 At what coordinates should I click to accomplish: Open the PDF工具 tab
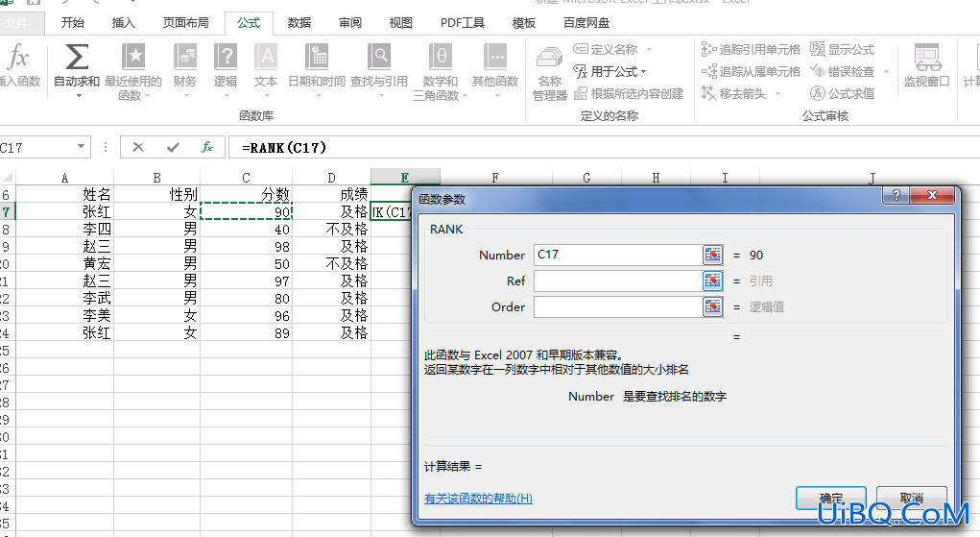(x=463, y=22)
